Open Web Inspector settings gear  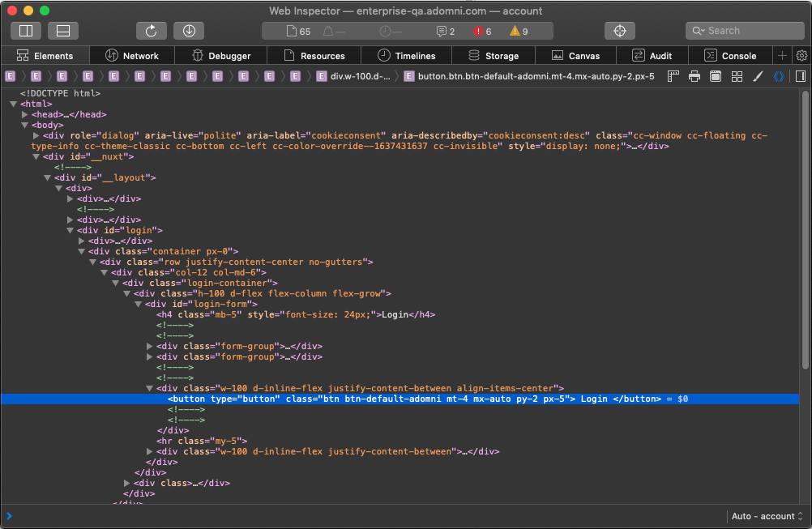801,56
